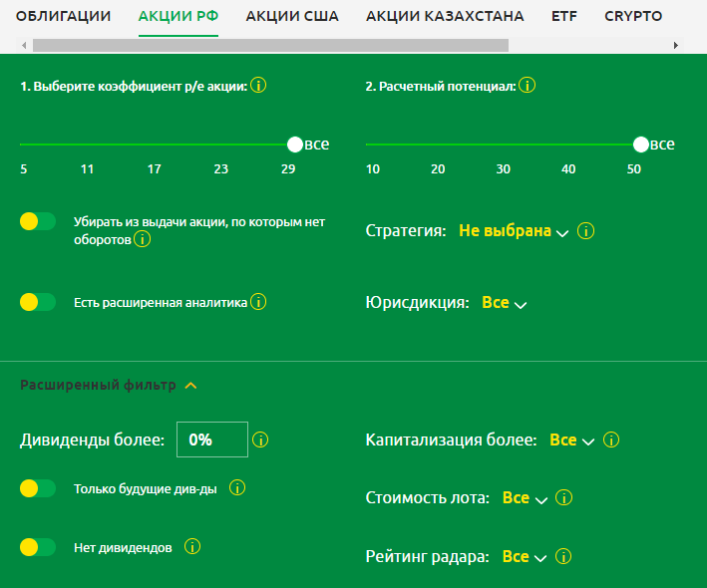Toggle the Нет дивидендов switch
Screen dimensions: 707x588
coord(38,547)
